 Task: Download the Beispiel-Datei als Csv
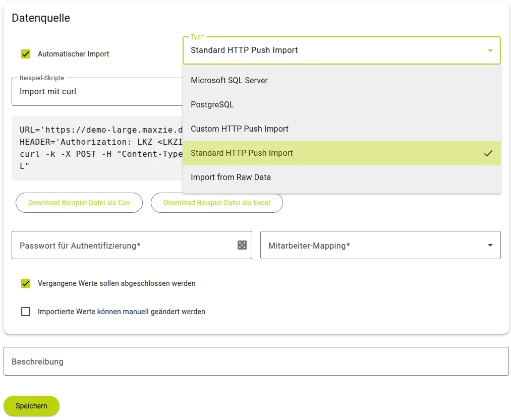click(79, 203)
